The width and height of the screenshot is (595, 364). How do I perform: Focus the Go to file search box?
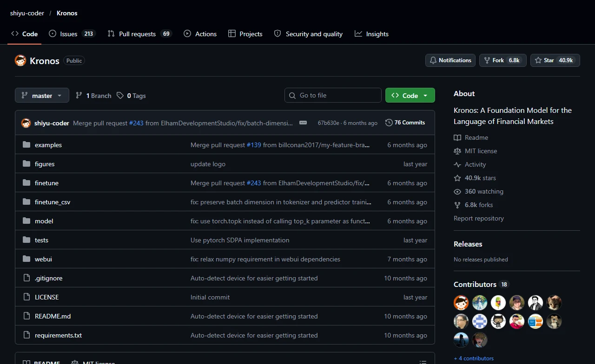point(333,95)
